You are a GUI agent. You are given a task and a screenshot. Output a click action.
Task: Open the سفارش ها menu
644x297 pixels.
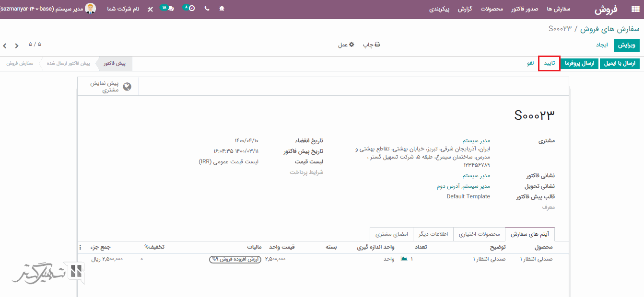click(x=558, y=9)
